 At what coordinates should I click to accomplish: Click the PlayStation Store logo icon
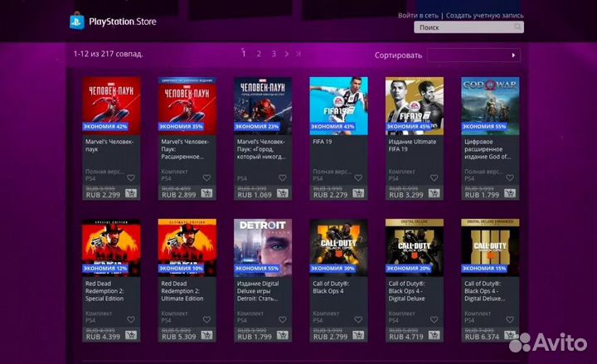click(x=77, y=21)
